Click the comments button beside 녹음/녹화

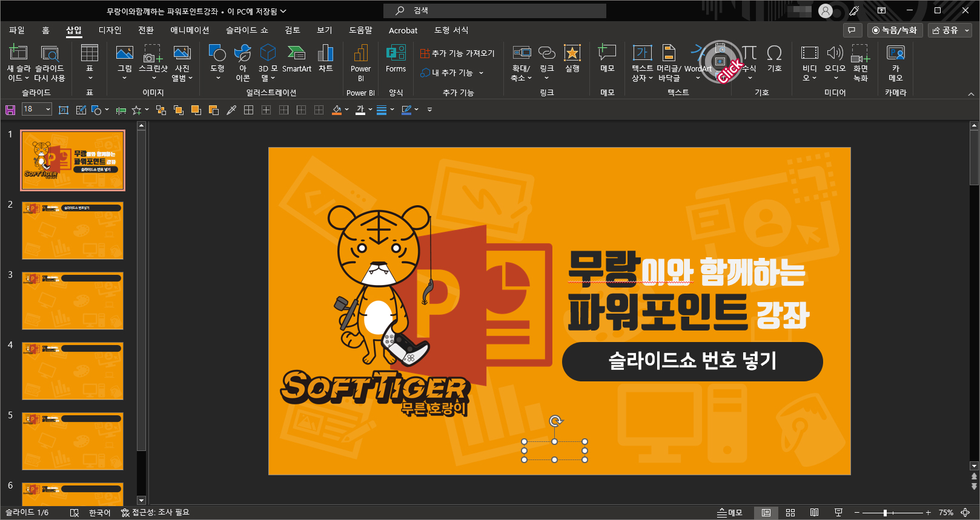[x=852, y=30]
